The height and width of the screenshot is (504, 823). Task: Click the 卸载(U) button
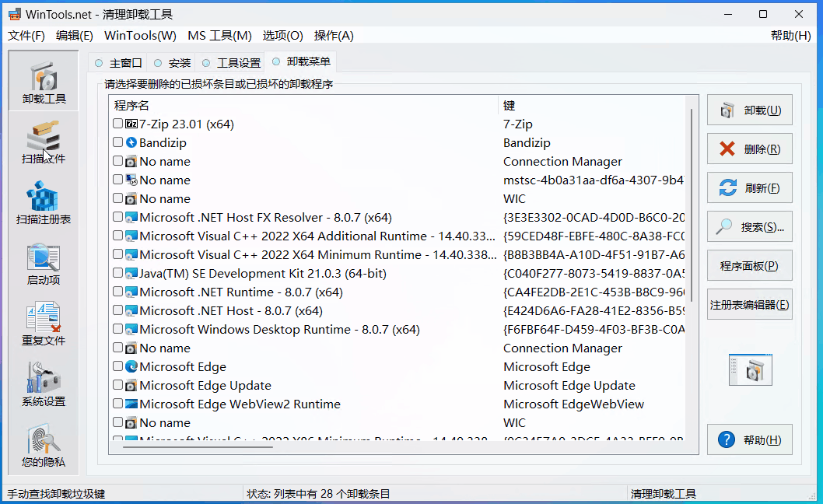coord(750,110)
